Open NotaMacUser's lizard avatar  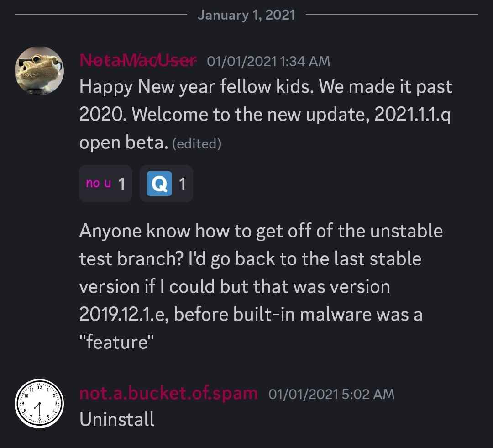coord(39,70)
